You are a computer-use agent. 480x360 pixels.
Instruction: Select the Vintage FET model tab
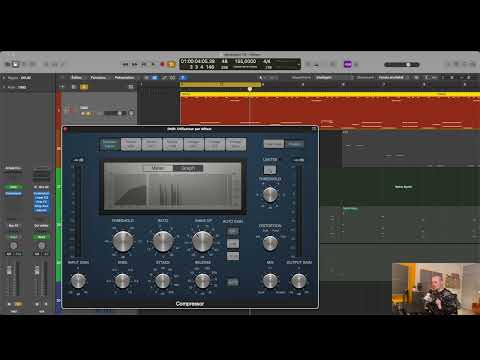click(215, 144)
